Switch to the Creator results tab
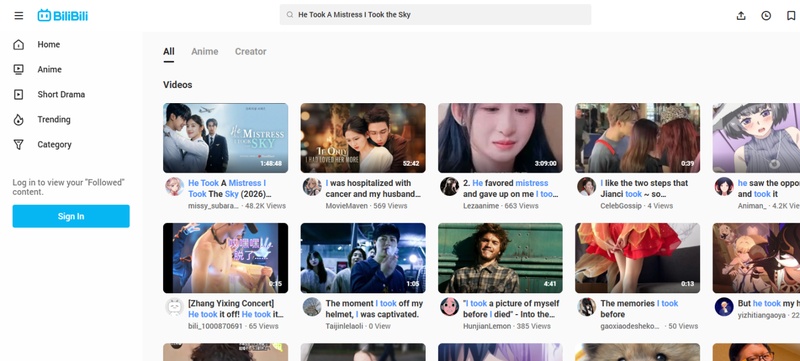The image size is (800, 361). click(x=251, y=51)
